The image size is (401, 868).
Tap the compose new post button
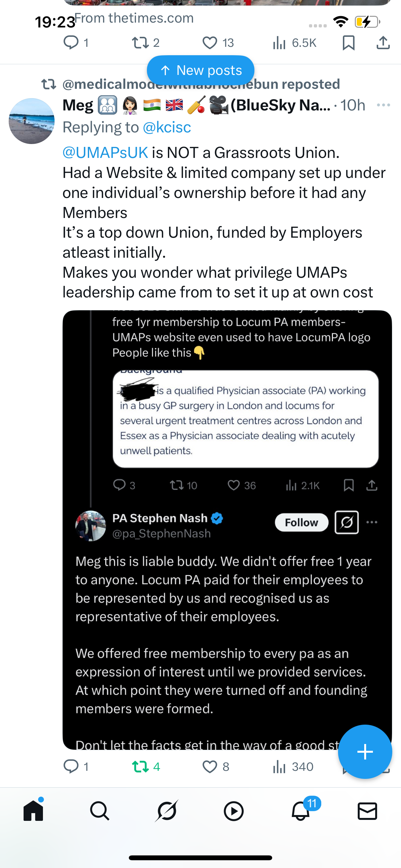click(365, 751)
